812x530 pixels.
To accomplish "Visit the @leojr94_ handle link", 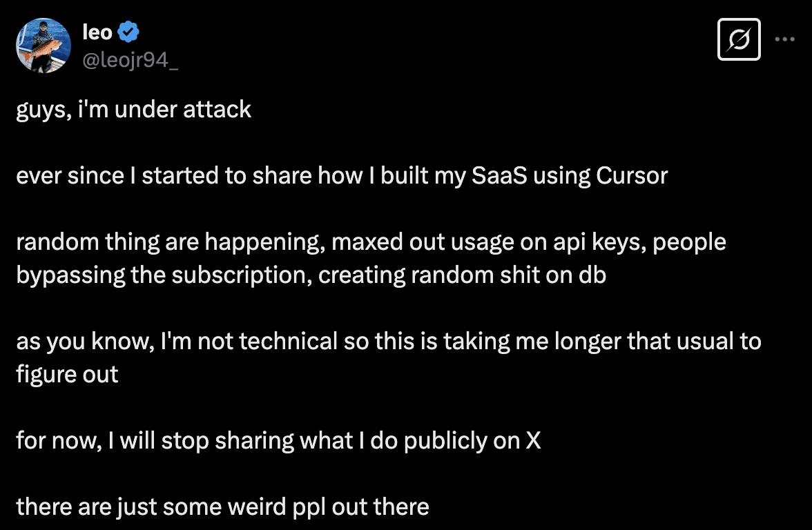I will [x=130, y=61].
